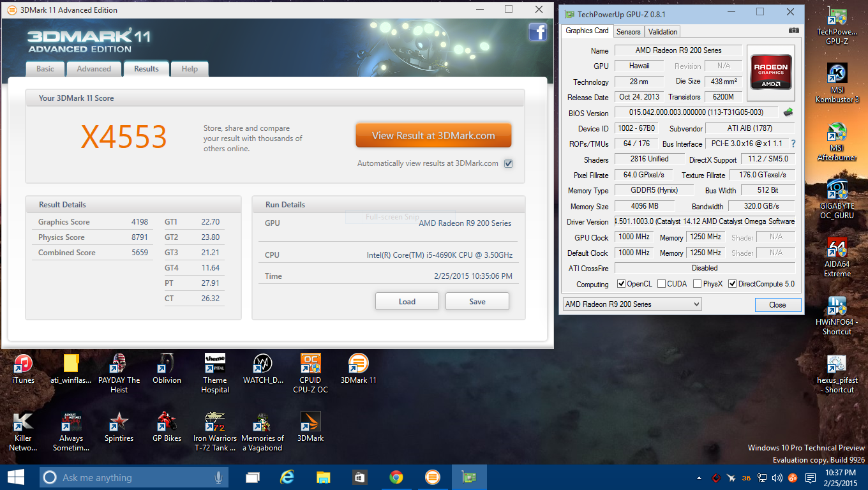The width and height of the screenshot is (868, 490).
Task: Switch to Advanced tab in 3DMark 11
Action: point(94,69)
